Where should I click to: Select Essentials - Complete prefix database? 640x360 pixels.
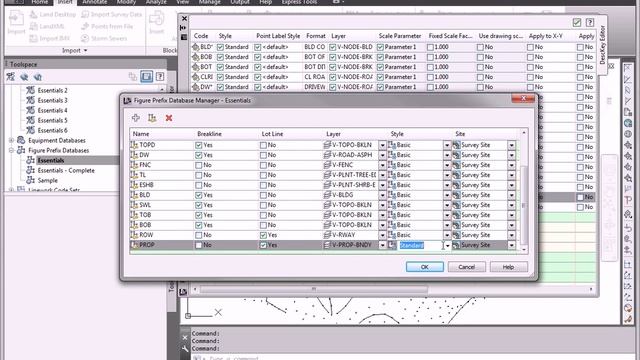(x=66, y=170)
